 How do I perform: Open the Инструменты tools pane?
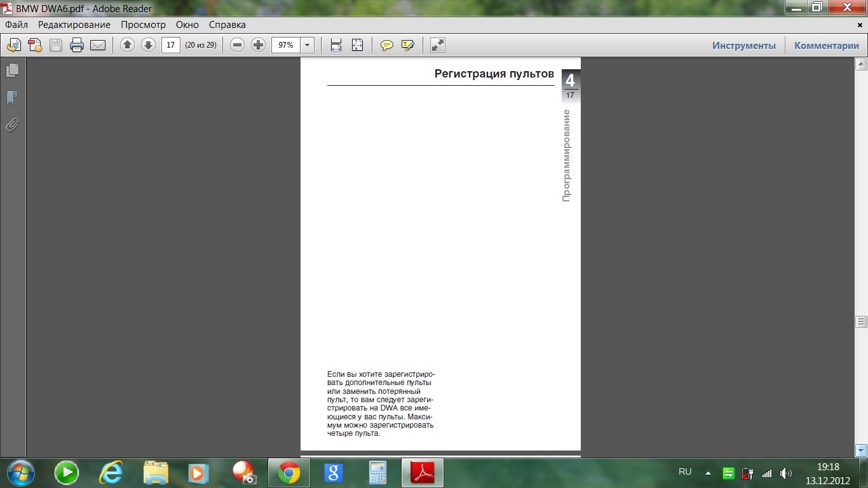(x=743, y=45)
